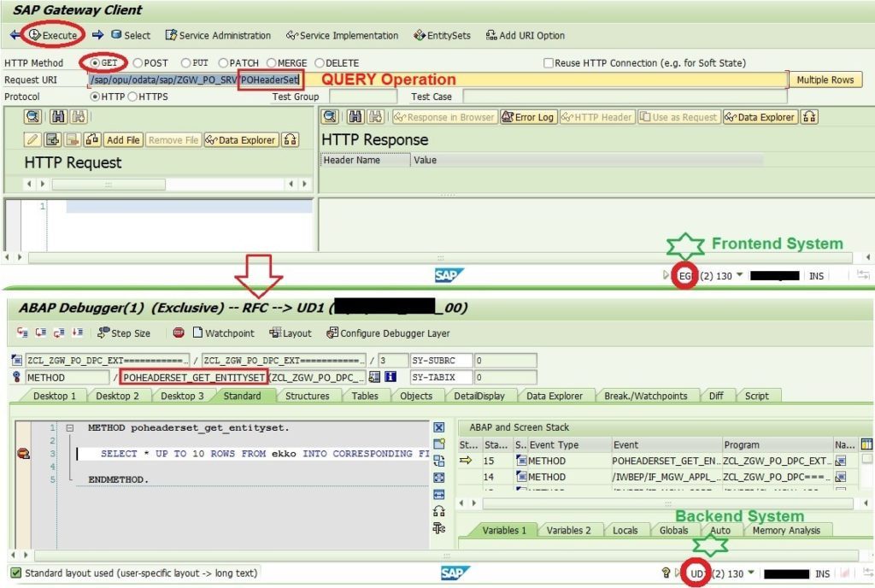This screenshot has height=588, width=875.
Task: Enable Reuse HTTP Connection checkbox
Action: (549, 63)
